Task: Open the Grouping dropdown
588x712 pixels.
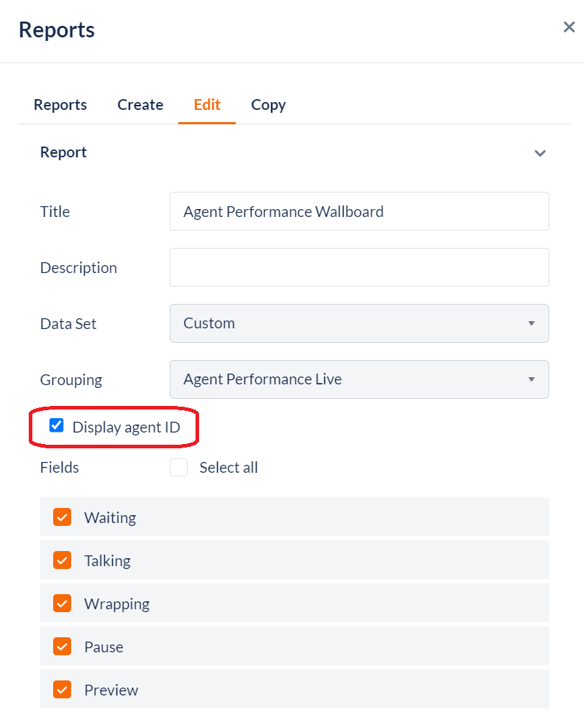Action: click(x=359, y=379)
